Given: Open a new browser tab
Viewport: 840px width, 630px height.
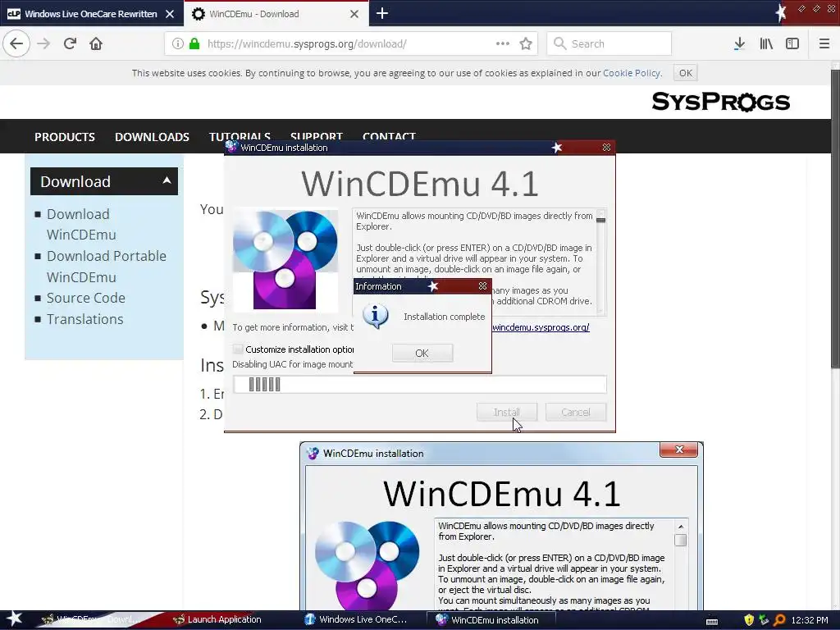Looking at the screenshot, I should click(x=382, y=13).
